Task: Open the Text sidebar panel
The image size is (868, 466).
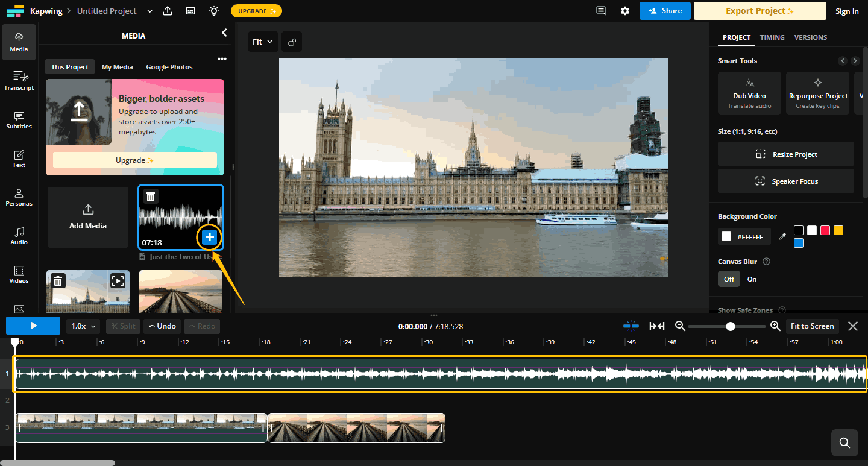Action: (19, 158)
